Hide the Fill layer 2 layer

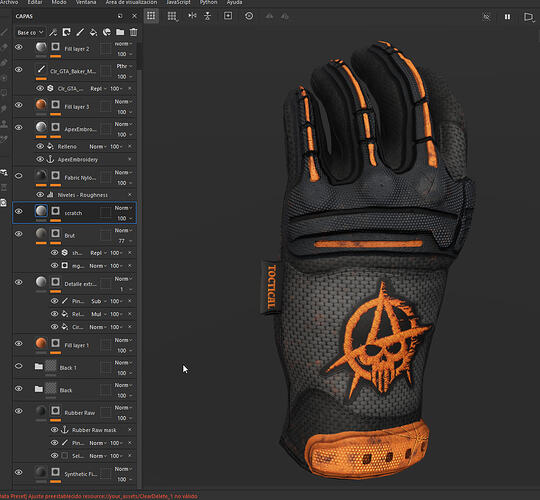point(19,47)
